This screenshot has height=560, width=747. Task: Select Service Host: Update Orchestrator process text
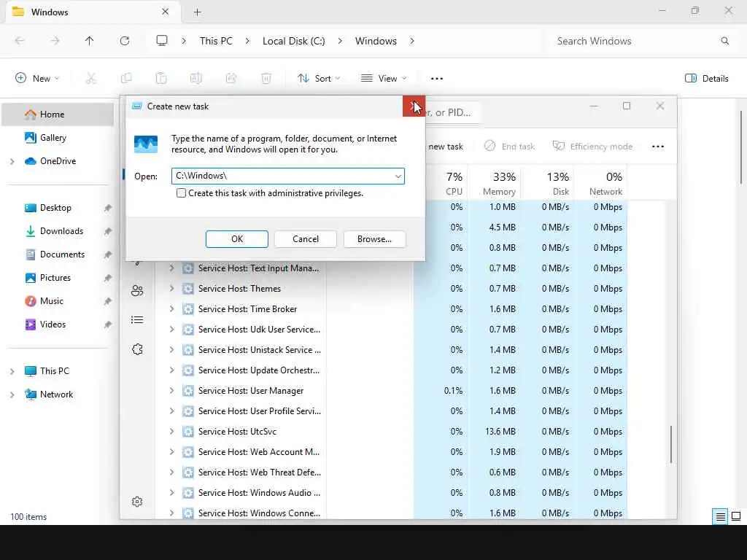point(259,370)
